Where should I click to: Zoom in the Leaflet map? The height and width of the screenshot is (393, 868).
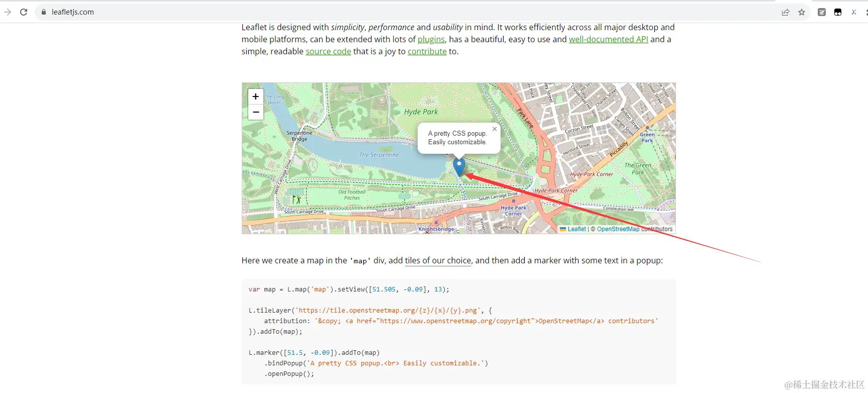pyautogui.click(x=256, y=96)
